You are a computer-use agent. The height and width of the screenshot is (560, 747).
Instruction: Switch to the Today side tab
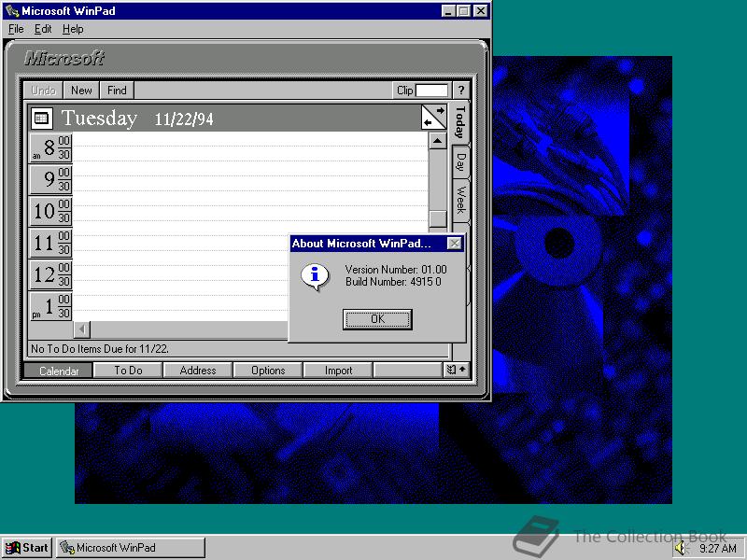tap(459, 122)
